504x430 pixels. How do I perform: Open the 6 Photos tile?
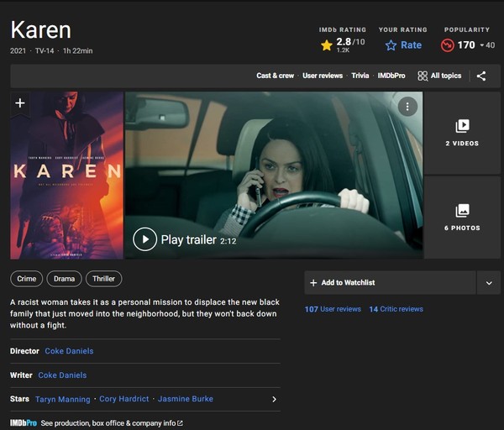click(x=462, y=218)
